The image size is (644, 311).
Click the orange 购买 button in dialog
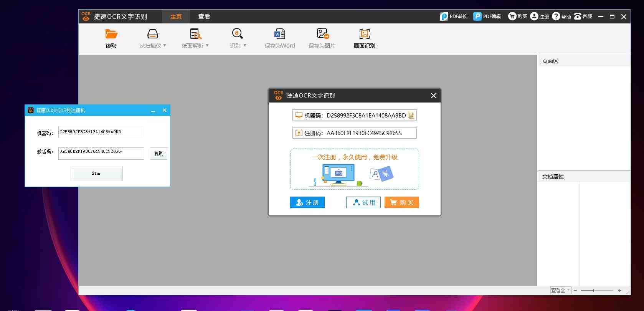pos(402,202)
